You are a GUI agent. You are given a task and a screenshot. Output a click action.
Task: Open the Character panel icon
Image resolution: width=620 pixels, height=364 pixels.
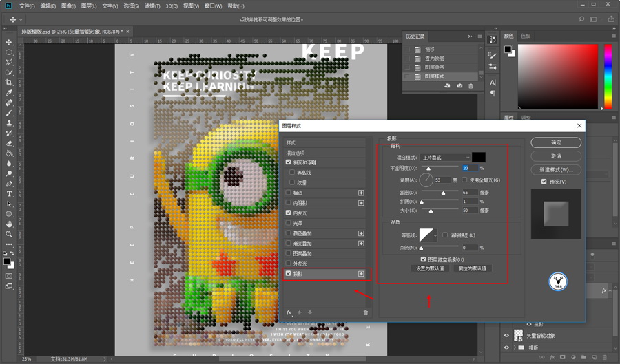click(x=493, y=83)
